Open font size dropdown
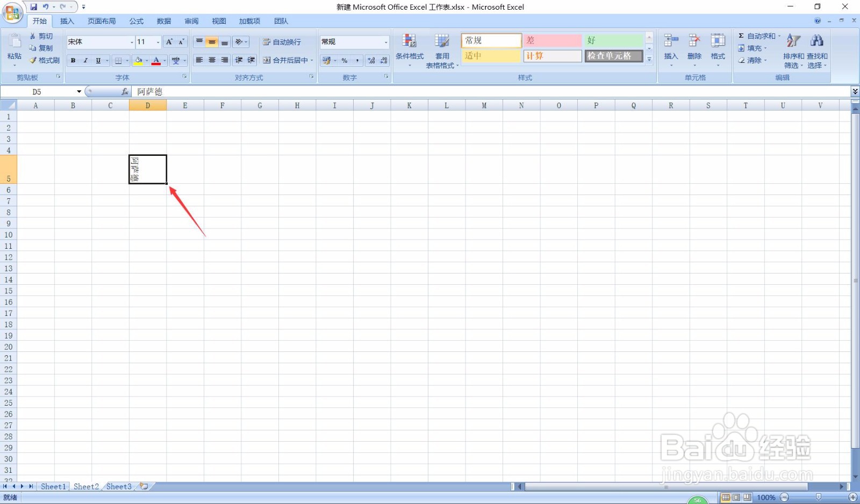Screen dimensions: 860x504 158,42
